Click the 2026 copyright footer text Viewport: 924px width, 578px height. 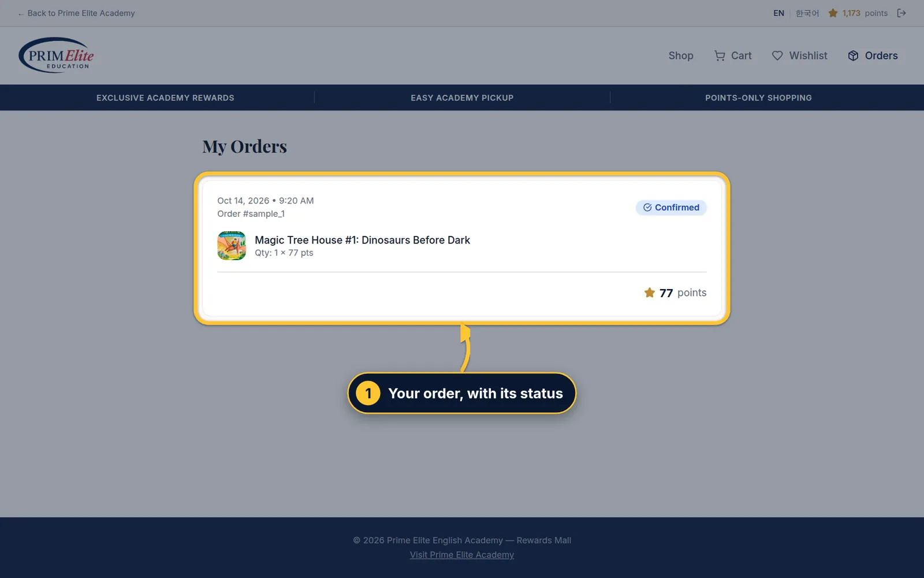click(x=462, y=540)
